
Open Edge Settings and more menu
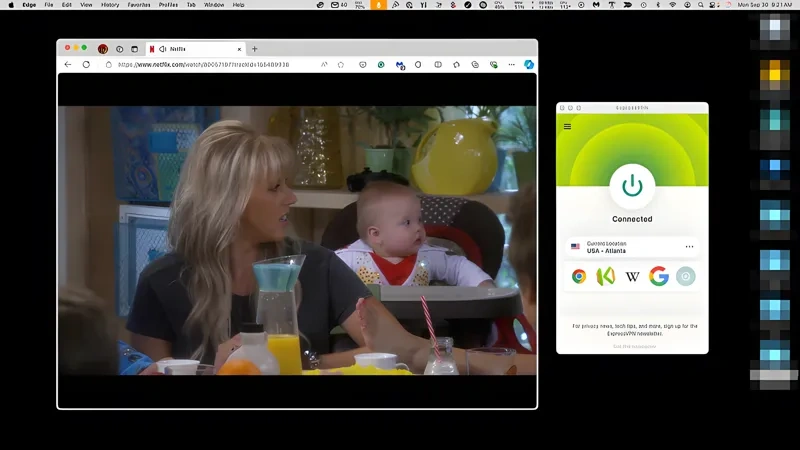(x=512, y=65)
